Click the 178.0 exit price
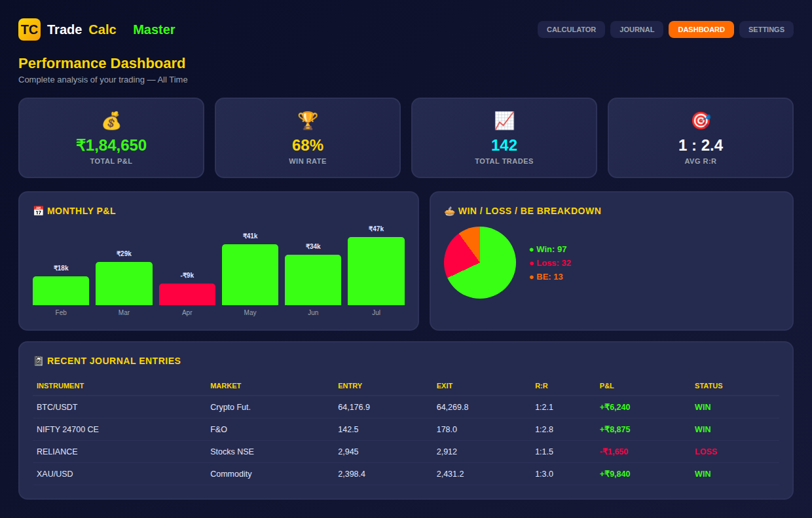Viewport: 812px width, 518px height. (447, 430)
